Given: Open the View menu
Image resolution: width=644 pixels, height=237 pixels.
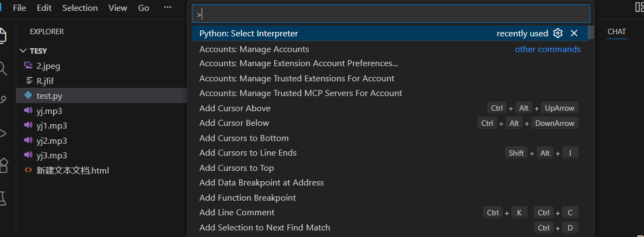Looking at the screenshot, I should click(118, 8).
